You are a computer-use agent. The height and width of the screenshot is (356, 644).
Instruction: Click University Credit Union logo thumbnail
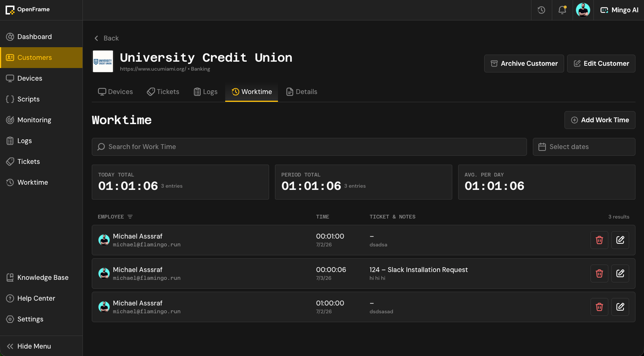(103, 61)
